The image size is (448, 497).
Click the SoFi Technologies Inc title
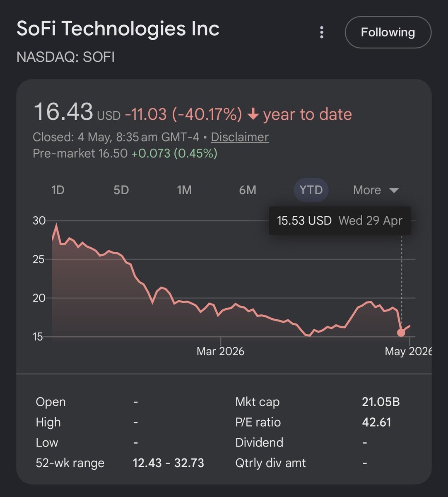pos(118,29)
